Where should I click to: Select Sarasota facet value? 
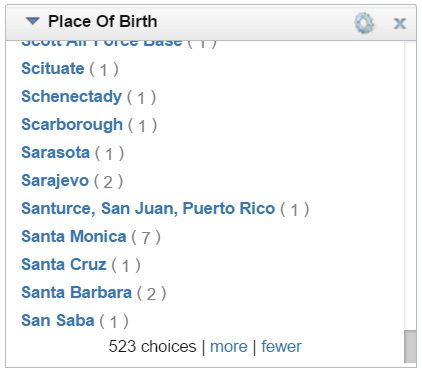[56, 152]
